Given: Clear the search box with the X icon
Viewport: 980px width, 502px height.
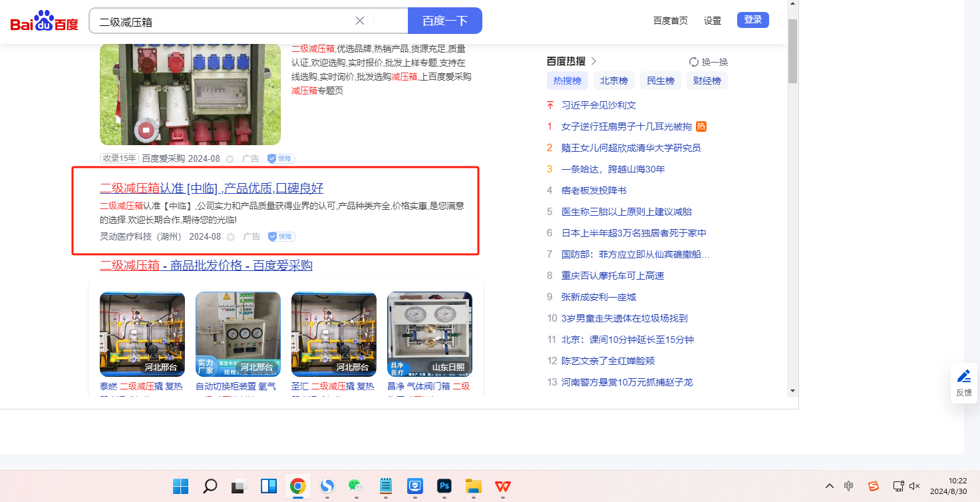Looking at the screenshot, I should 360,21.
